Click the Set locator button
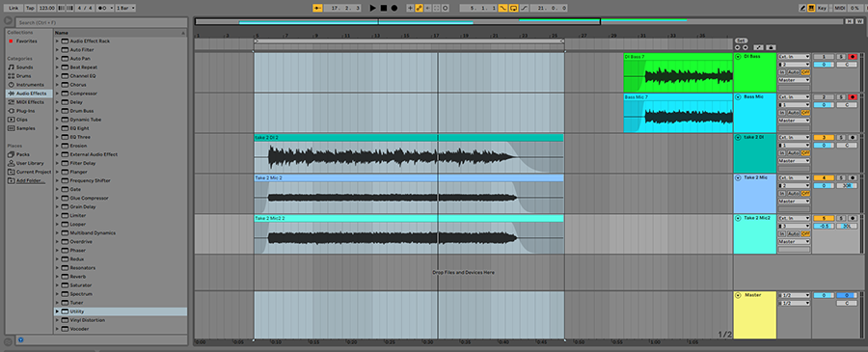868x352 pixels. pos(742,41)
